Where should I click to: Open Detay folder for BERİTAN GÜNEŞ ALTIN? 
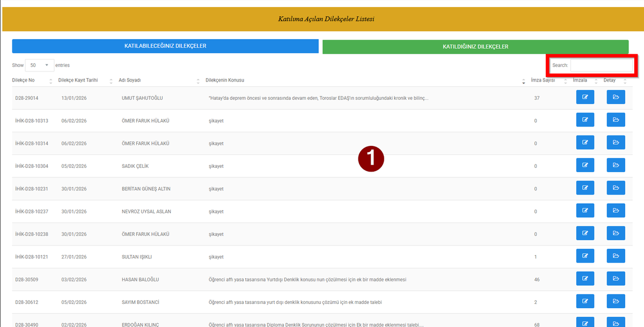616,188
